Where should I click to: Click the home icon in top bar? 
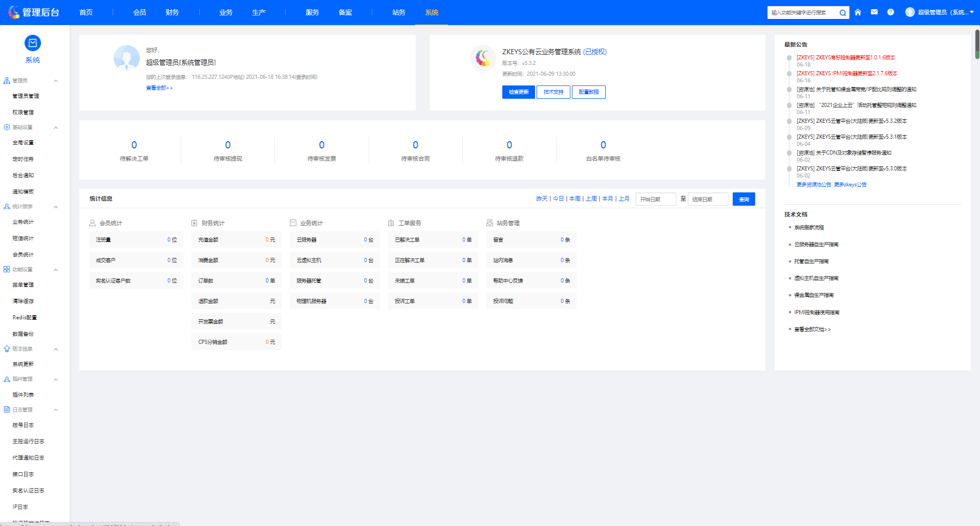858,12
